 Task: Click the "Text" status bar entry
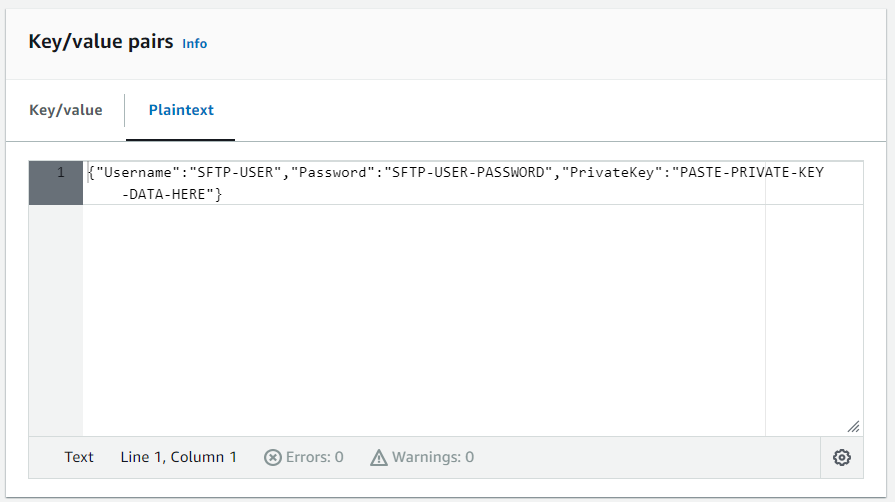79,457
